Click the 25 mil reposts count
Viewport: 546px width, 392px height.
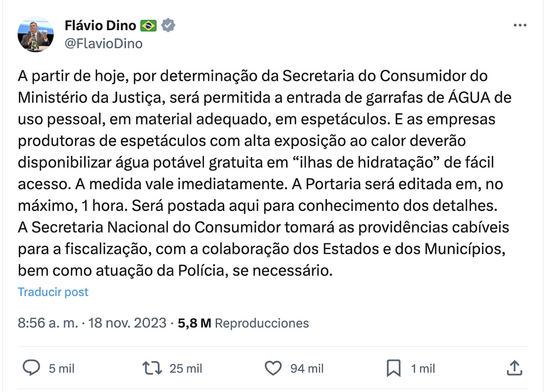point(186,369)
